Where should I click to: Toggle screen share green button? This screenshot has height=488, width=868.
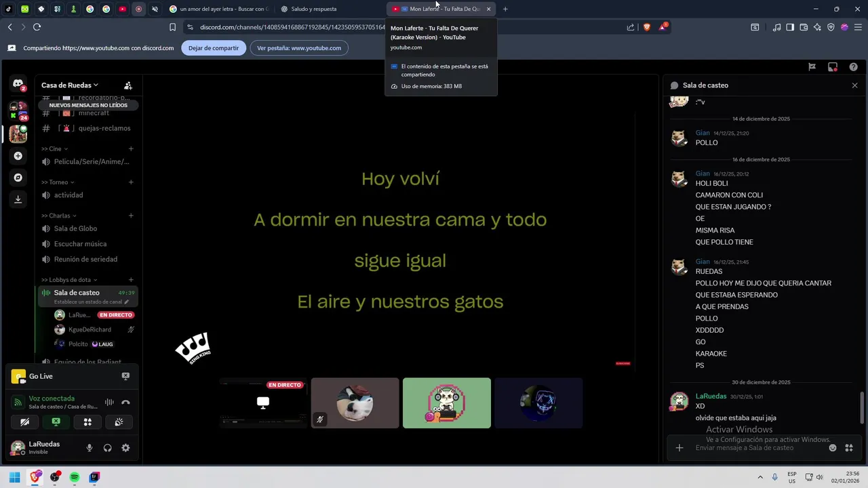click(56, 422)
